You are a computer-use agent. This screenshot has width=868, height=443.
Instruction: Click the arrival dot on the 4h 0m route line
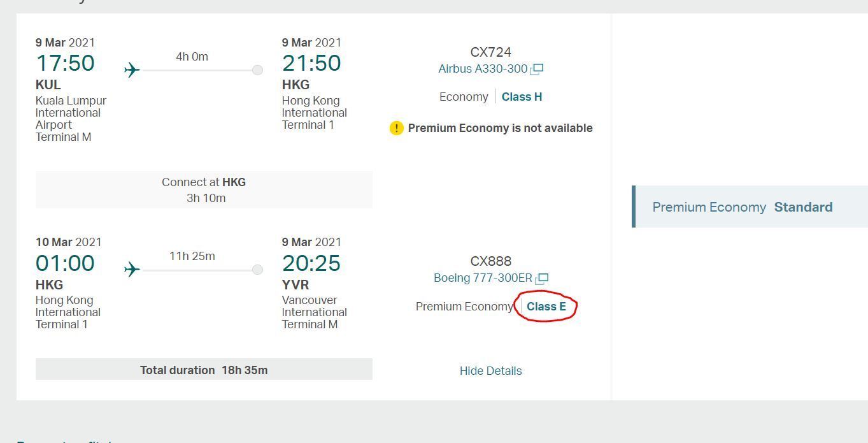[x=257, y=70]
